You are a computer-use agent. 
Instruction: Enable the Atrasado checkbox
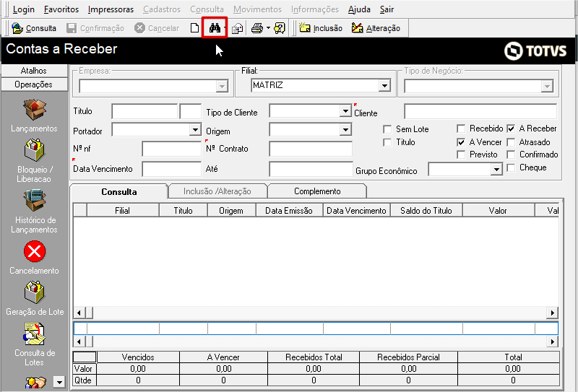click(511, 142)
